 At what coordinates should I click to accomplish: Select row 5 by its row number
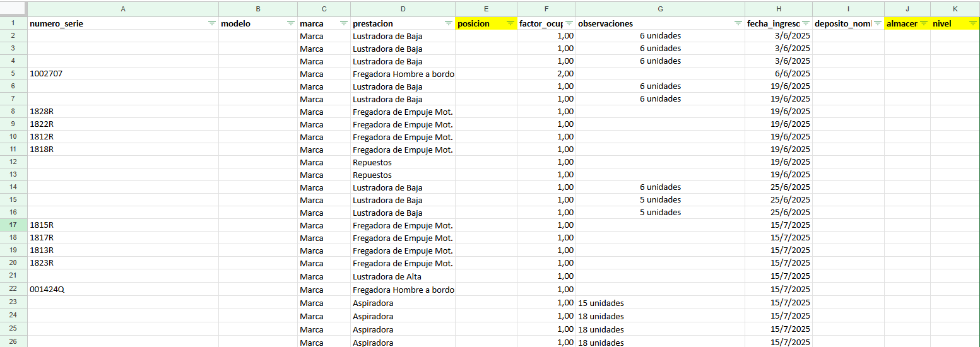(13, 74)
